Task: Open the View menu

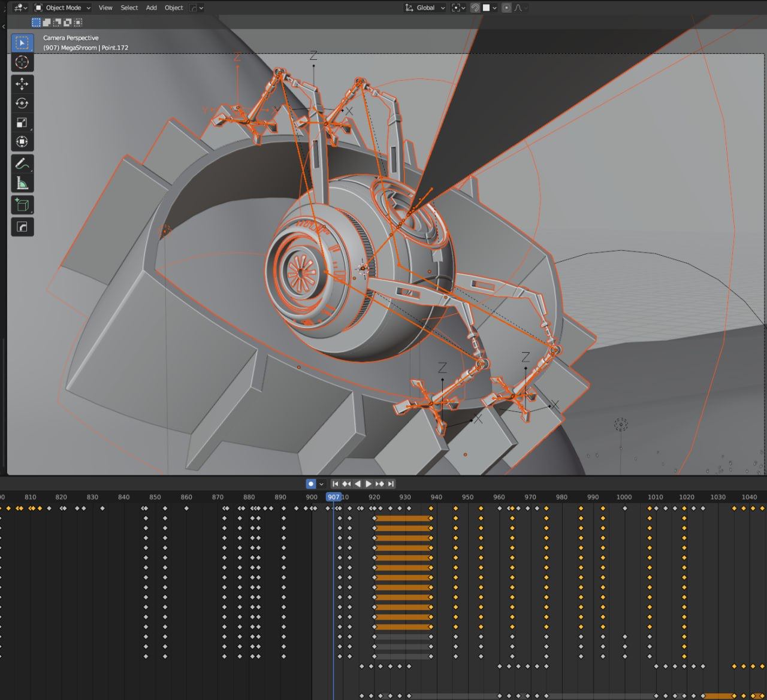Action: pyautogui.click(x=105, y=8)
